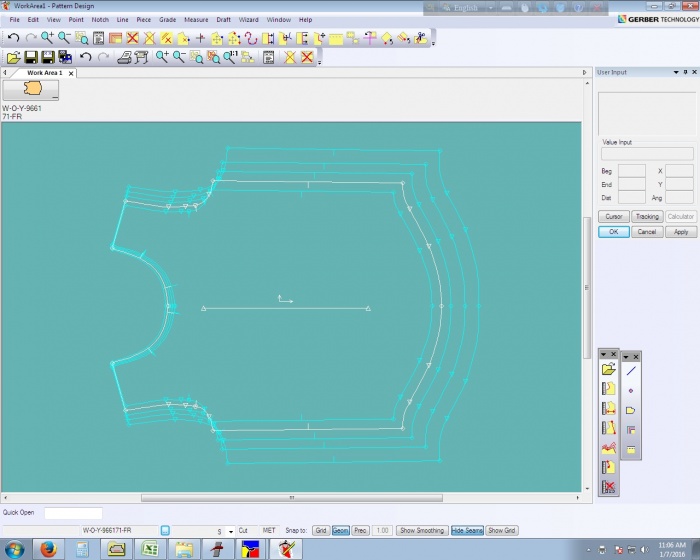Screen dimensions: 700x560
Task: Select the line tool in floating palette
Action: point(630,370)
